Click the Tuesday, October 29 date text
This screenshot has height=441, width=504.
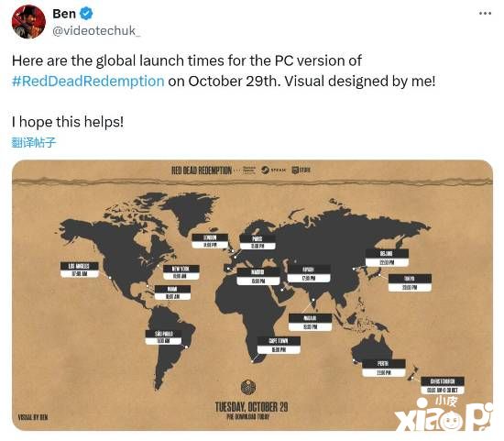click(x=251, y=407)
